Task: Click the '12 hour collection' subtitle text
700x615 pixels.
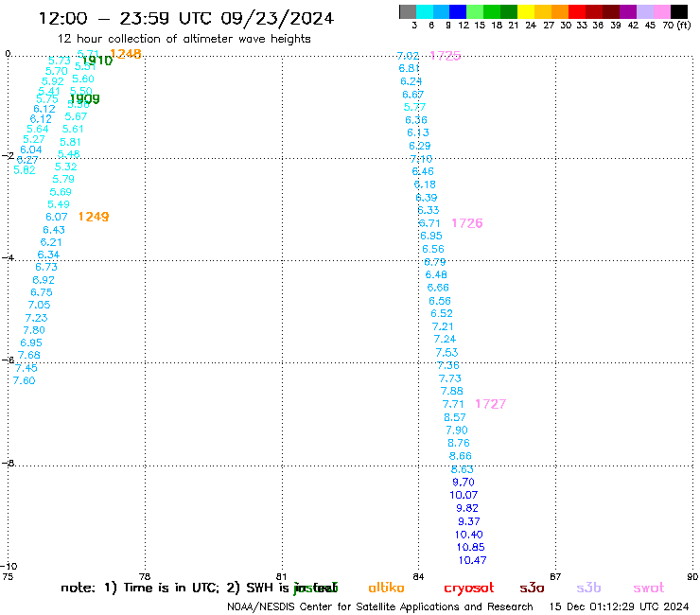Action: point(184,39)
